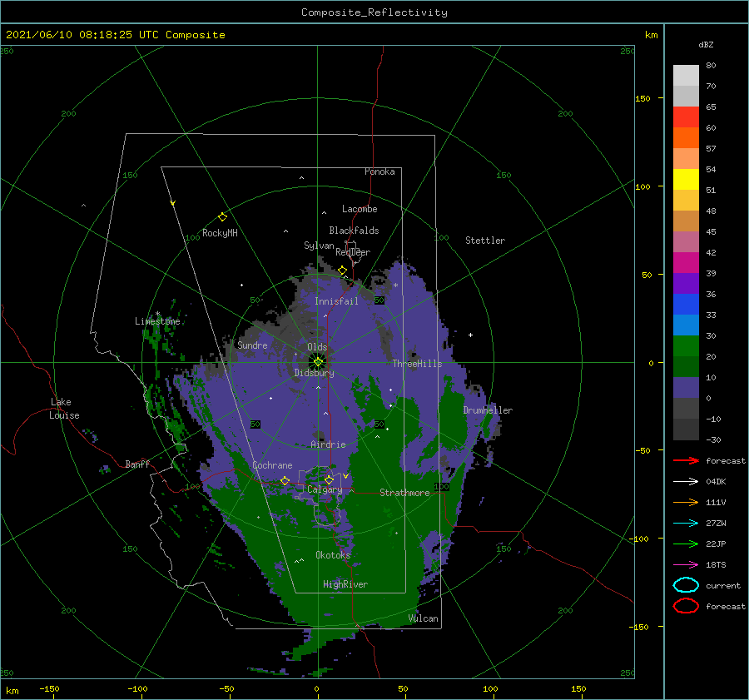Click the yellow radar site marker at Olds

[318, 362]
